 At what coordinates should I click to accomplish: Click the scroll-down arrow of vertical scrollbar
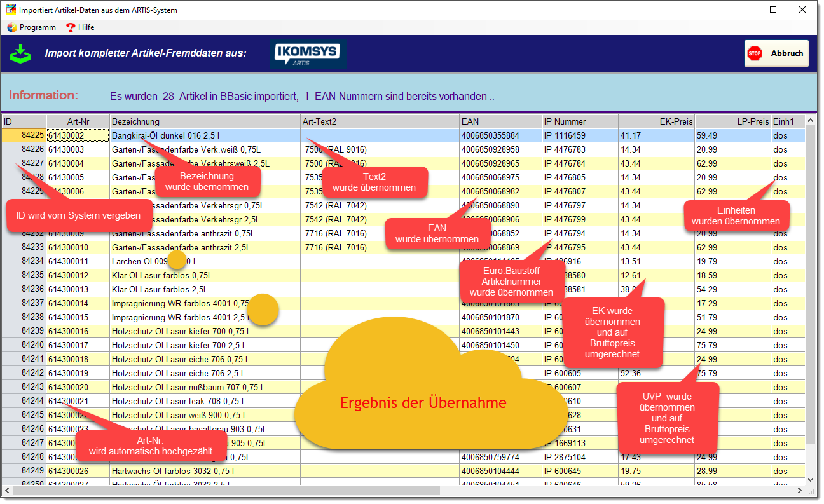point(810,480)
